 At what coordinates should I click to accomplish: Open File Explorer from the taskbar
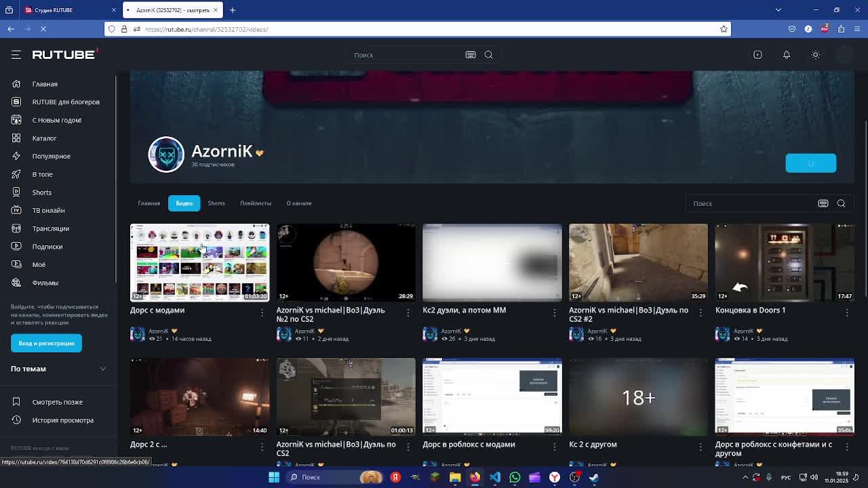tap(455, 477)
